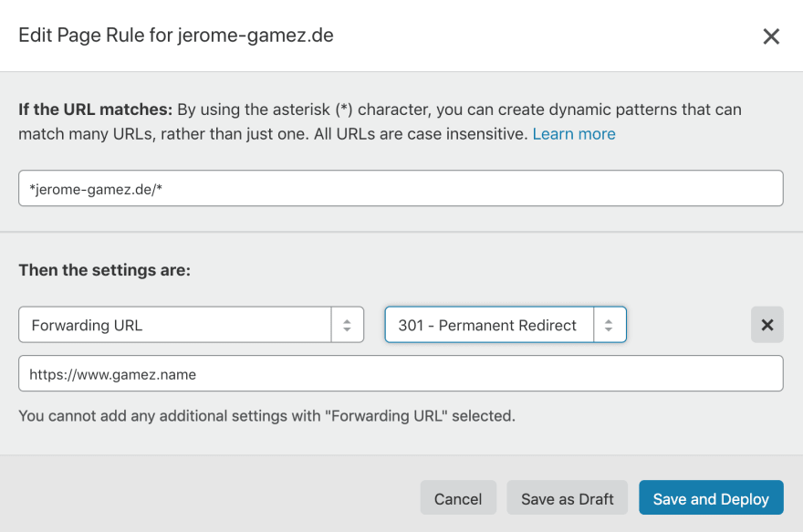
Task: Select the '301 - Permanent Redirect' status text
Action: 487,325
